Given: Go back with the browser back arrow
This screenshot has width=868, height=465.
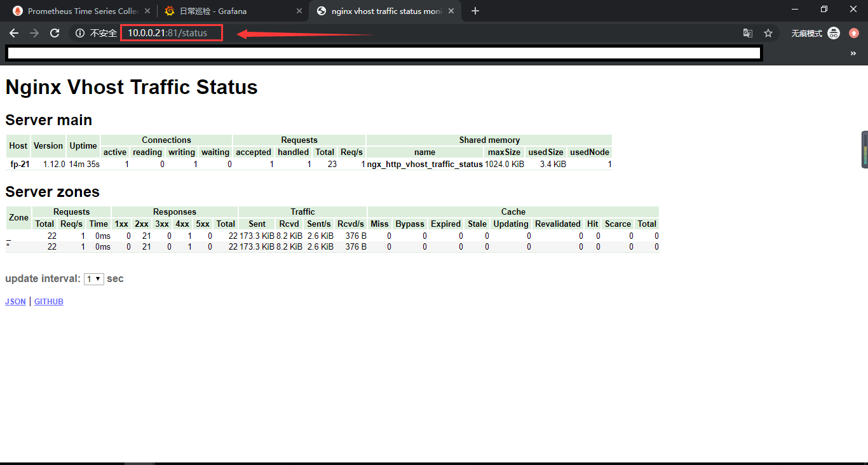Looking at the screenshot, I should click(x=14, y=33).
